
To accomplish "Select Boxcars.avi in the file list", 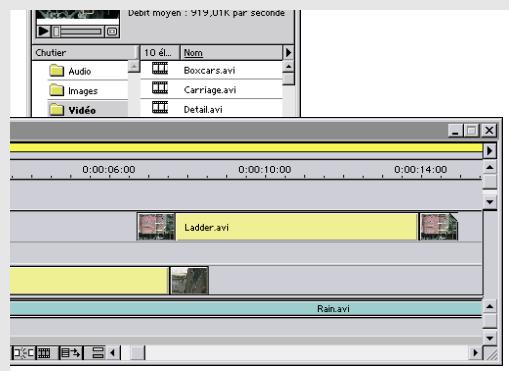I will click(x=211, y=70).
